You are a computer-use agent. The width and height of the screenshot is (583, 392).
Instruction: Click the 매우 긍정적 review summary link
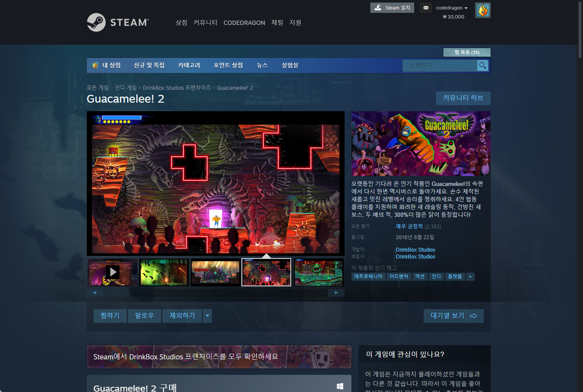[x=409, y=226]
